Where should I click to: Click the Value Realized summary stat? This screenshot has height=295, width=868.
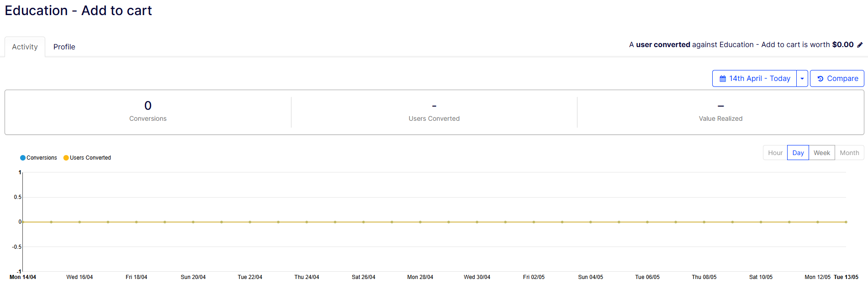point(720,112)
